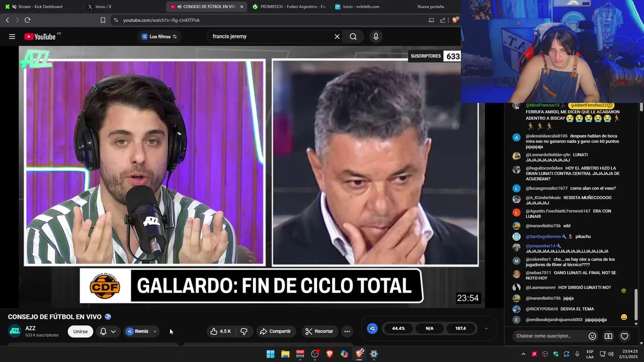Viewport: 644px width, 362px height.
Task: Open the Windows Start menu
Action: click(x=270, y=354)
